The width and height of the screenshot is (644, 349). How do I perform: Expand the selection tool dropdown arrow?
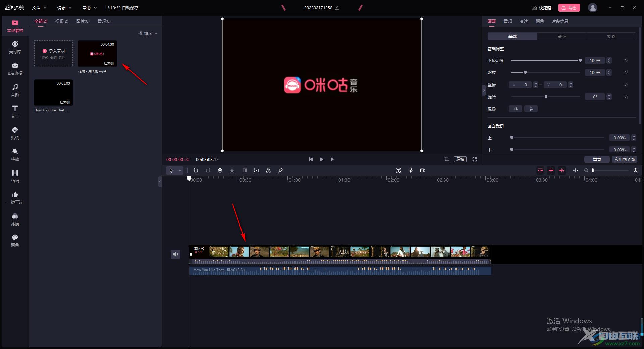pos(180,170)
